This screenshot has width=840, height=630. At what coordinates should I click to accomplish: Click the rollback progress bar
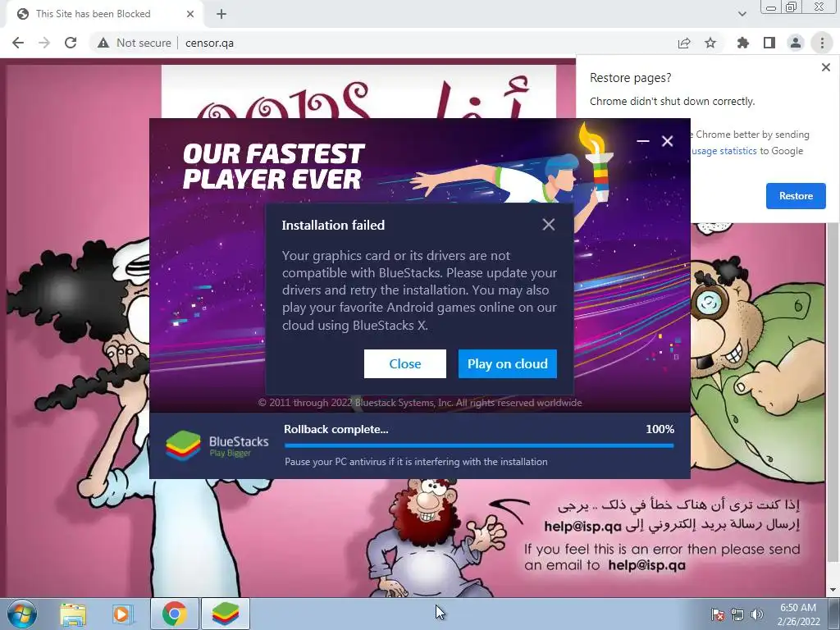(x=479, y=445)
